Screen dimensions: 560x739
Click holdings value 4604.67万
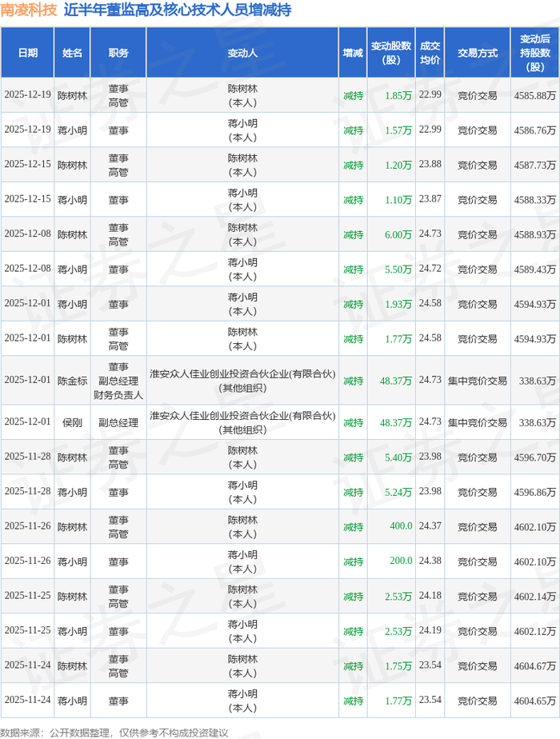(535, 666)
